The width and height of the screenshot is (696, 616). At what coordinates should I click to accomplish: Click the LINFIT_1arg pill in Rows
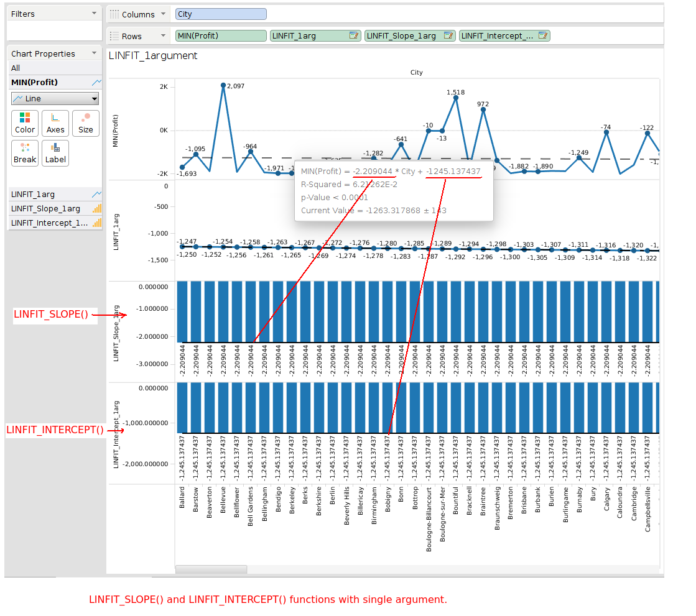315,35
